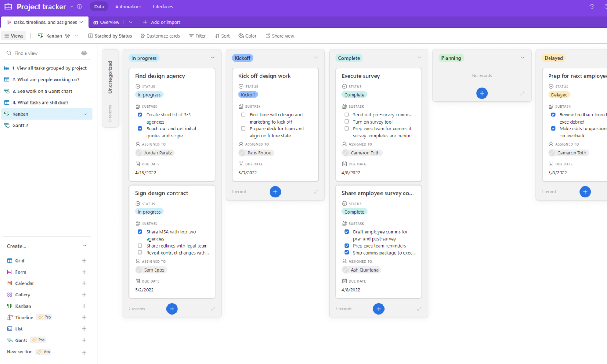Open the Tasks, timelines and assignees selector

click(43, 22)
